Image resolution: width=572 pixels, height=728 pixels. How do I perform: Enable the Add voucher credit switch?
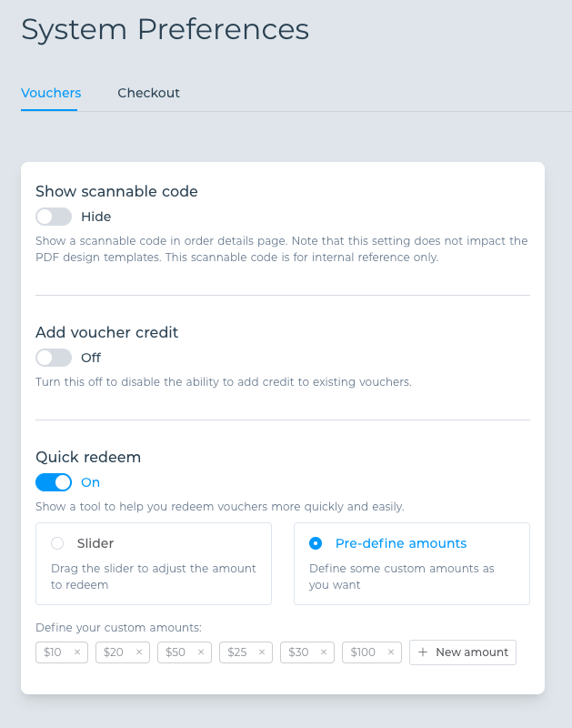(x=54, y=358)
